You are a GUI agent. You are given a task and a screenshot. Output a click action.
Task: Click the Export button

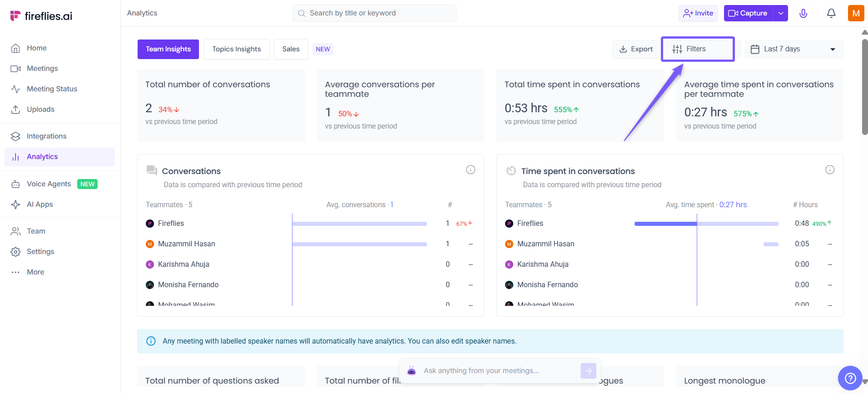(x=636, y=49)
